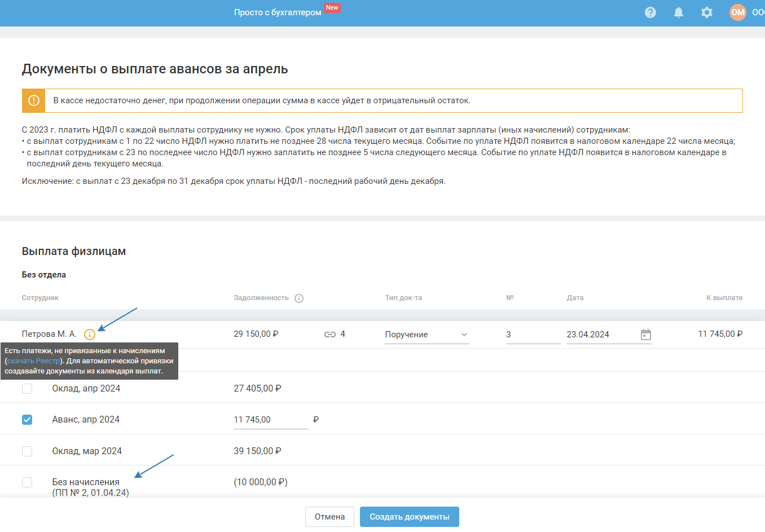Click the advance amount field 11 745,00

point(271,420)
